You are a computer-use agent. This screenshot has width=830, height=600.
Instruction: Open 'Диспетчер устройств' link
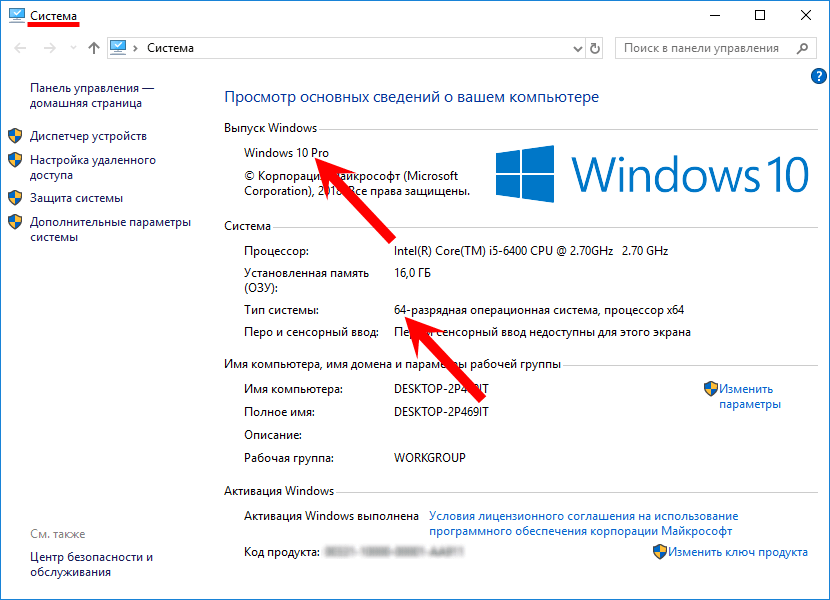click(88, 136)
